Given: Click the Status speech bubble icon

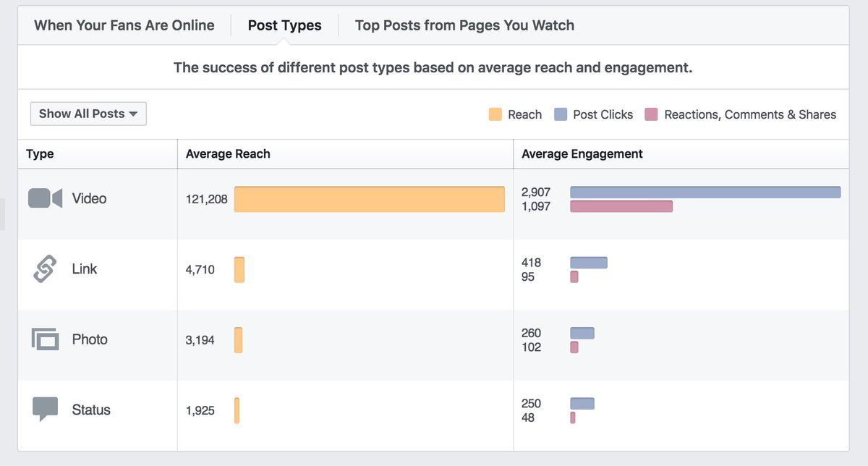Looking at the screenshot, I should click(45, 409).
